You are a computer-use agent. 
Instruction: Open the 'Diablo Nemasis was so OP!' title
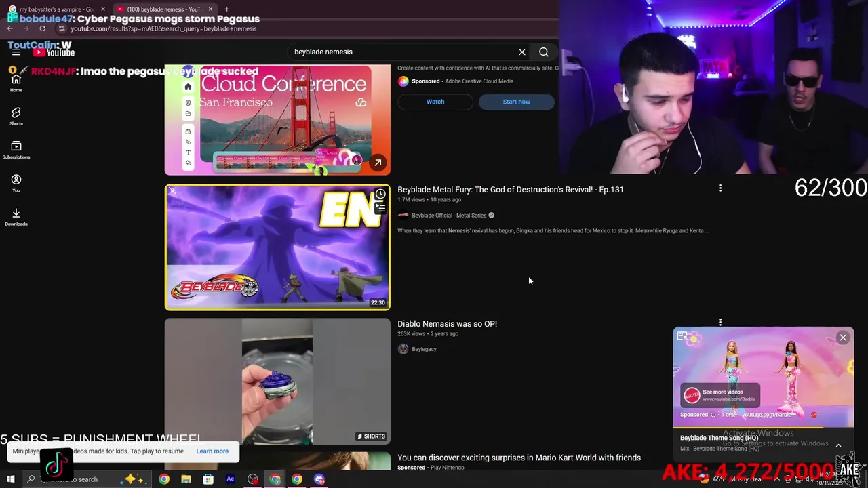click(x=447, y=324)
